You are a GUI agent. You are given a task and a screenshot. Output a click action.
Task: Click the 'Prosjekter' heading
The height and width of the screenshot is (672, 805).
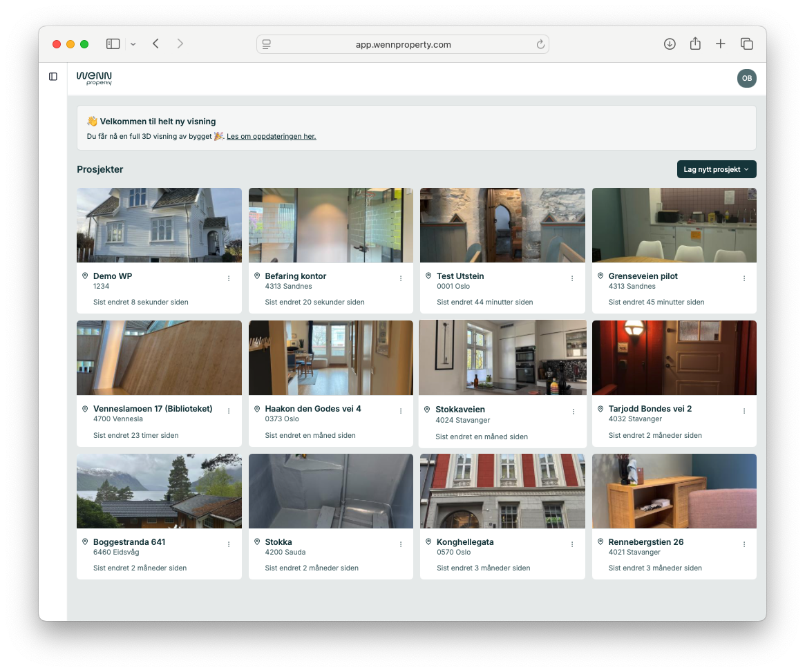tap(100, 169)
